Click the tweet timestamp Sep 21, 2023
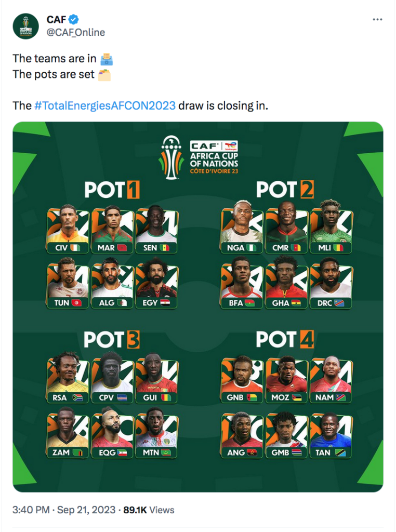 (x=86, y=510)
